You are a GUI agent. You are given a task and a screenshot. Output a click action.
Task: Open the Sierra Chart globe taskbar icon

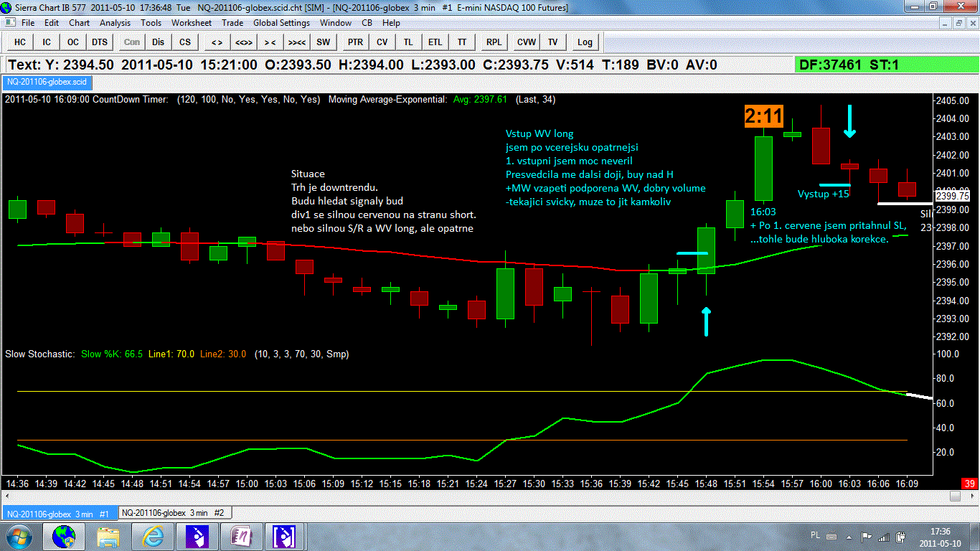63,537
